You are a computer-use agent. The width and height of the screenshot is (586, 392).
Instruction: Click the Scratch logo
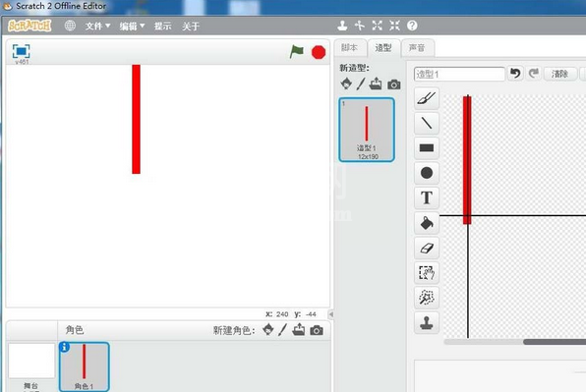[x=29, y=26]
